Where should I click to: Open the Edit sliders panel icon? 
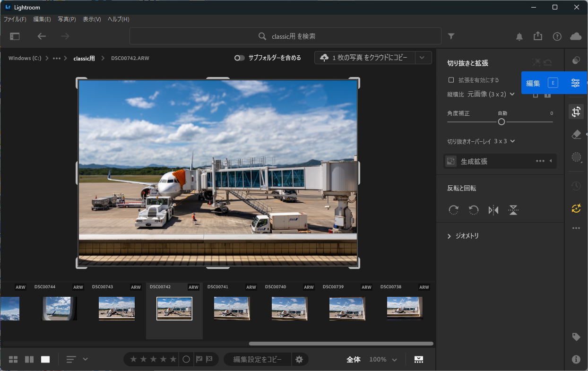click(x=575, y=83)
